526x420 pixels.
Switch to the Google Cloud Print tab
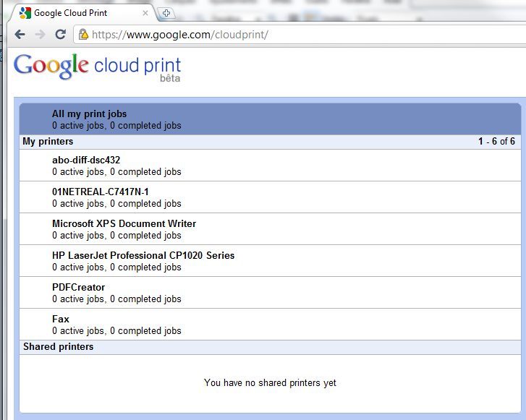tap(80, 13)
